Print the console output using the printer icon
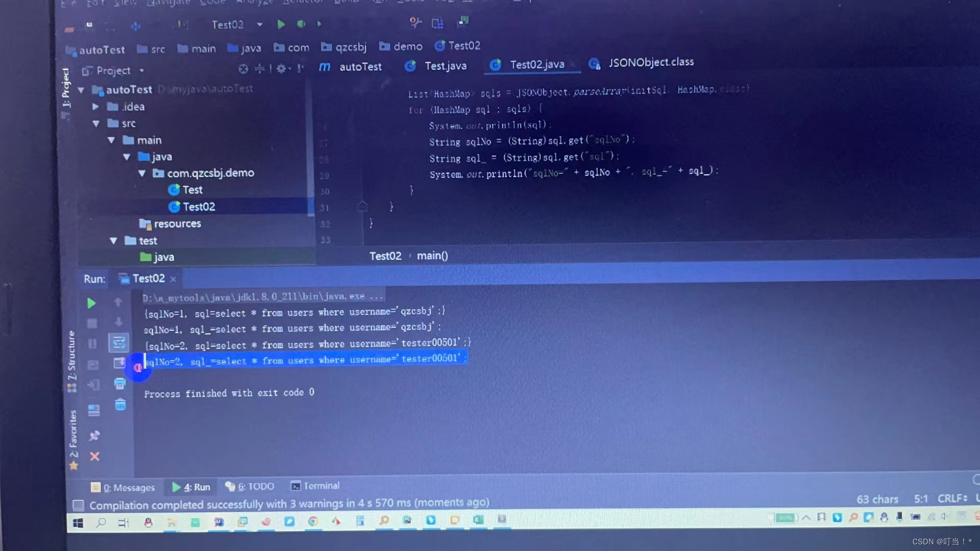The image size is (980, 551). point(120,384)
